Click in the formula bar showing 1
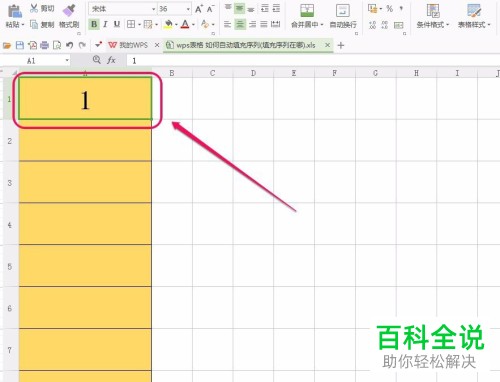The width and height of the screenshot is (500, 382). [x=313, y=61]
